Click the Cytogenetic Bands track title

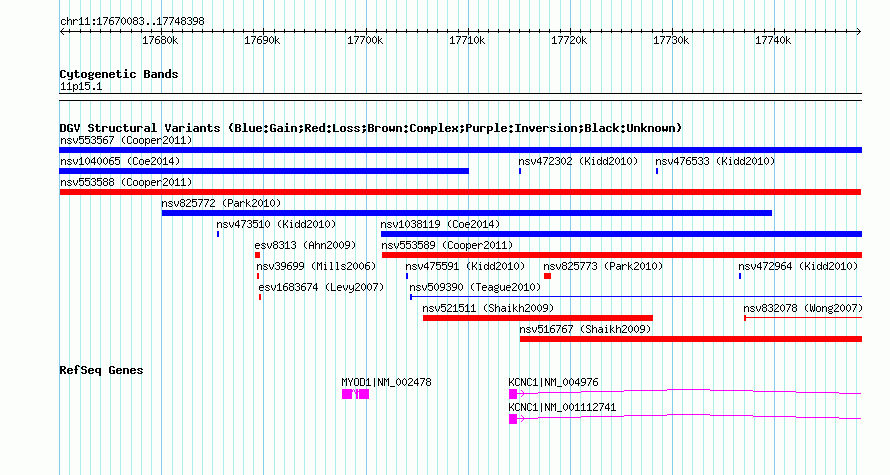coord(119,74)
